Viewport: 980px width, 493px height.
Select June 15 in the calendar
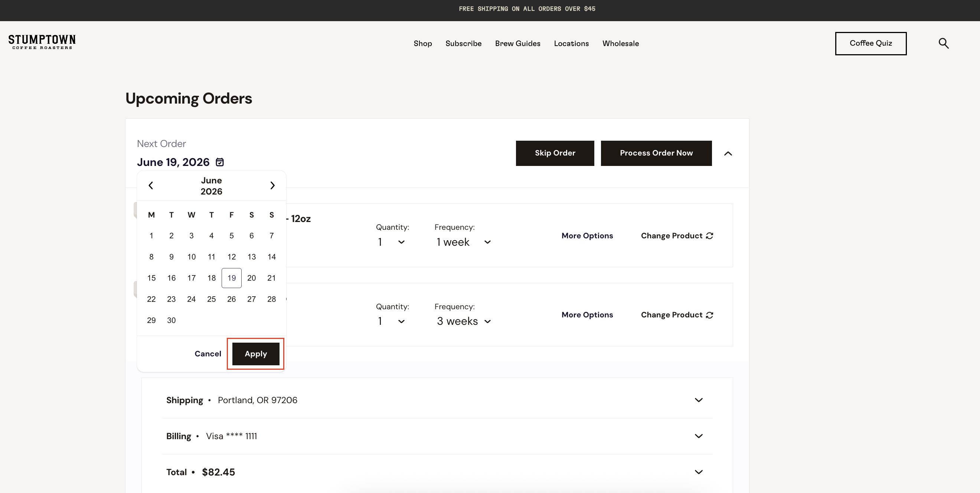151,278
